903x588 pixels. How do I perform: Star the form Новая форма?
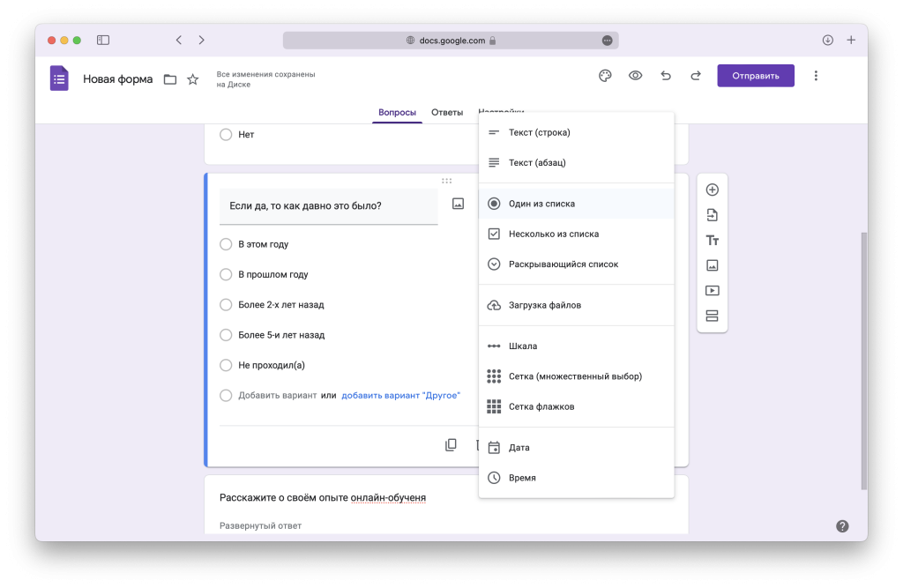[x=193, y=79]
